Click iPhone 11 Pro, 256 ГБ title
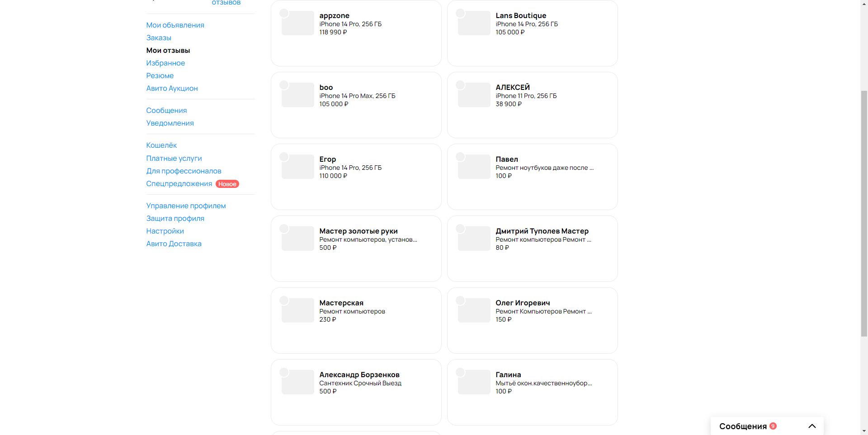 click(526, 96)
